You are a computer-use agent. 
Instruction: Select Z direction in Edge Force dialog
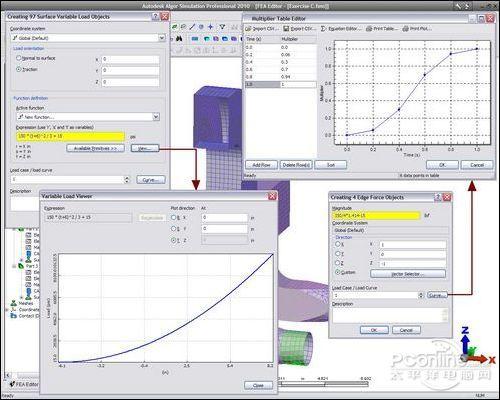point(338,263)
